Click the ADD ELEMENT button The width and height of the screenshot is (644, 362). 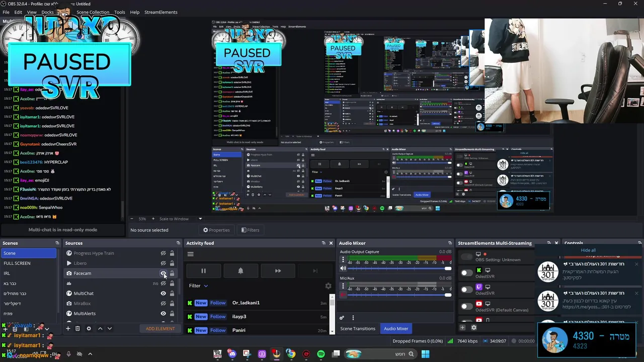tap(160, 328)
